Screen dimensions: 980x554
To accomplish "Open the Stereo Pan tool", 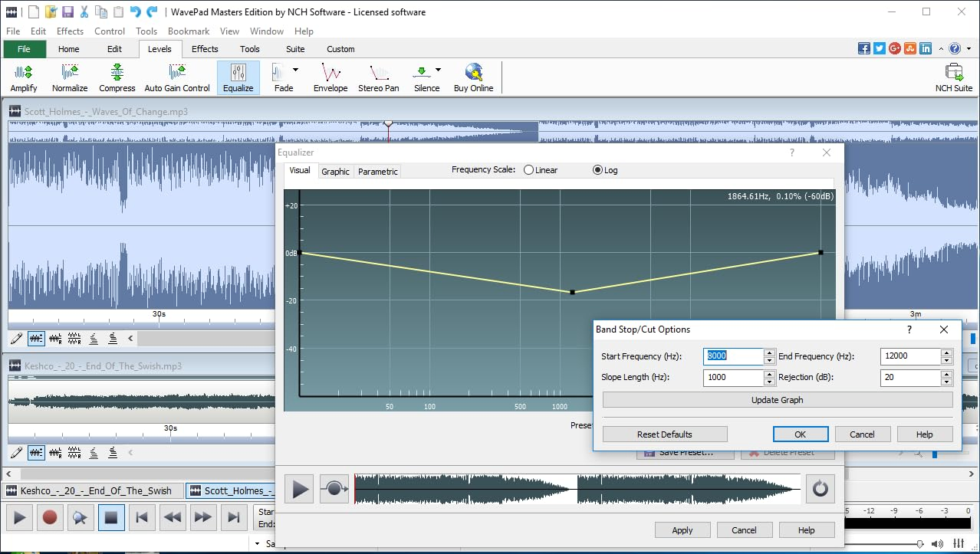I will tap(378, 77).
